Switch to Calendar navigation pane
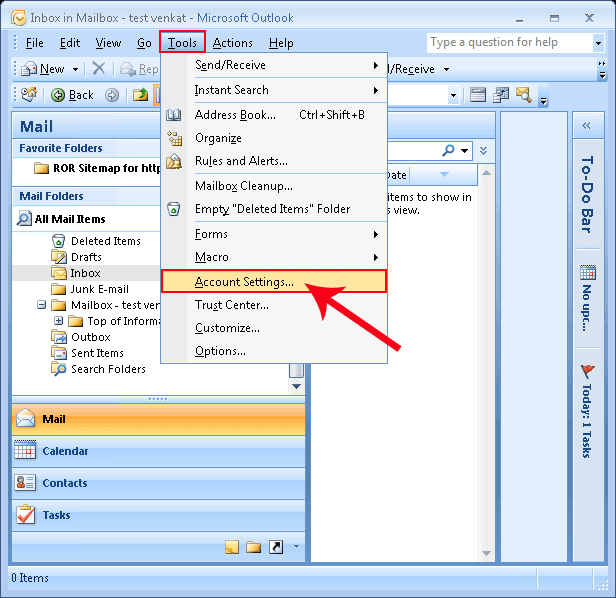Image resolution: width=616 pixels, height=598 pixels. point(158,451)
